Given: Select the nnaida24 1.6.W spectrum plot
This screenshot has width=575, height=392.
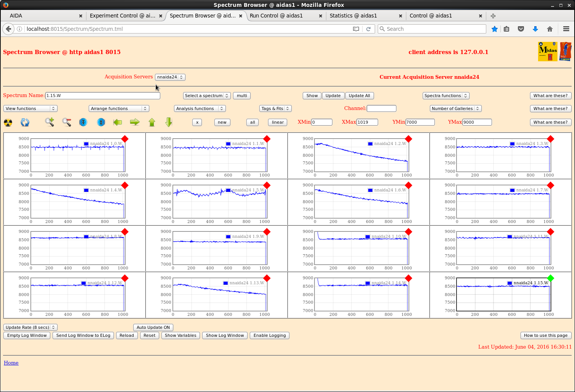Looking at the screenshot, I should point(358,202).
